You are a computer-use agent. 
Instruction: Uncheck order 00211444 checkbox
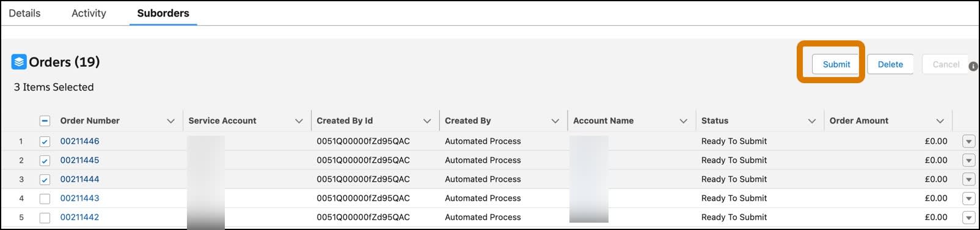(x=45, y=179)
